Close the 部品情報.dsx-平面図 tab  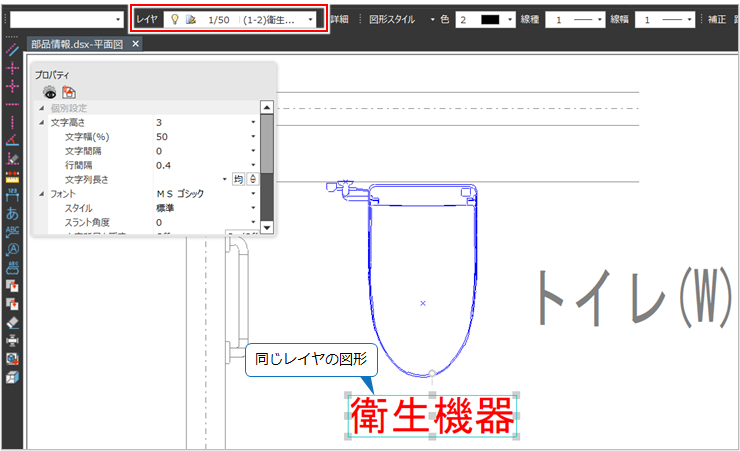pos(136,44)
